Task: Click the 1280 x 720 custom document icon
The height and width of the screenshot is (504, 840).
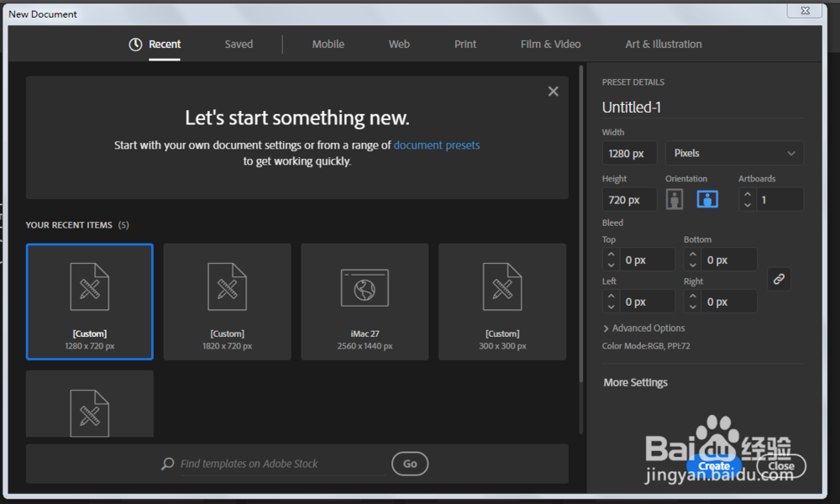Action: [90, 286]
